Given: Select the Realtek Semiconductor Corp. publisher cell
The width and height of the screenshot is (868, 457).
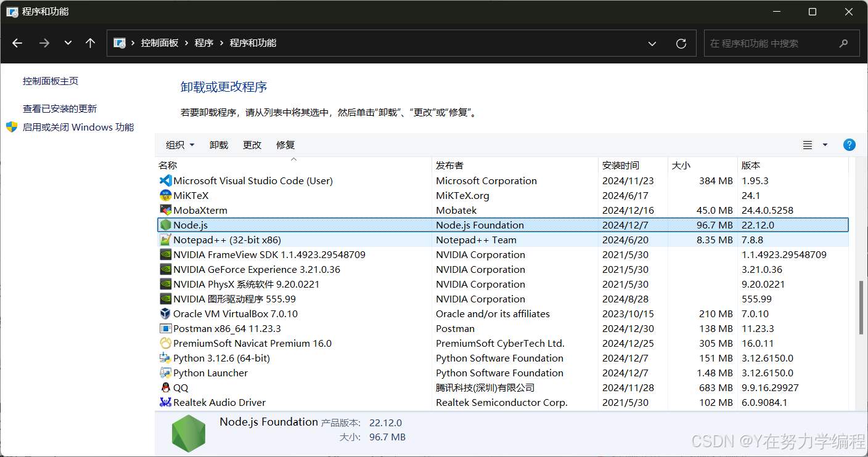Looking at the screenshot, I should pos(501,402).
